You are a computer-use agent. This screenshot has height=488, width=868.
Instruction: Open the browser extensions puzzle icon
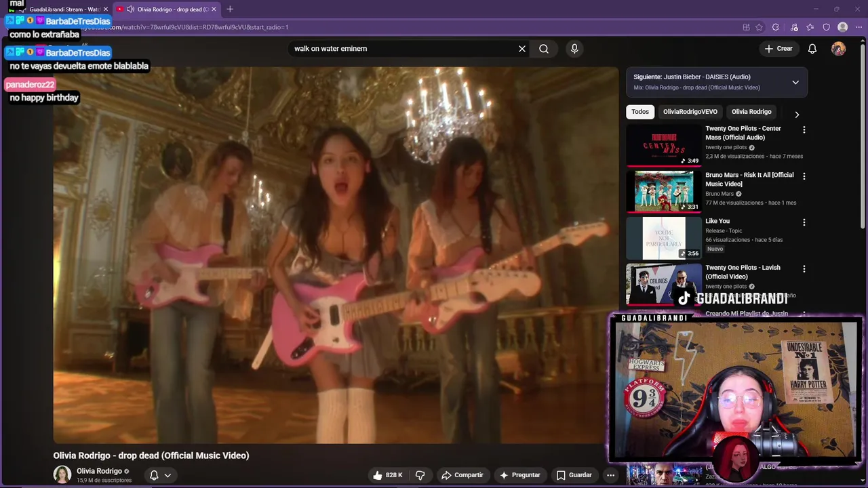776,27
